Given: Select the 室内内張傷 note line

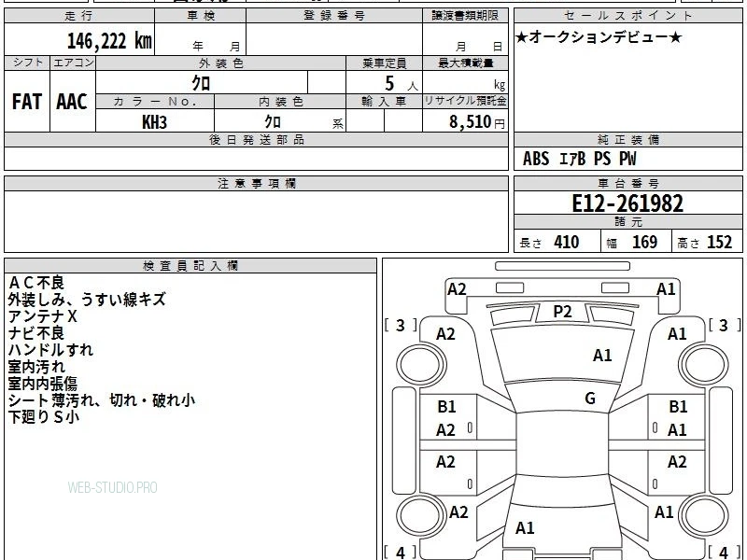Looking at the screenshot, I should [43, 384].
